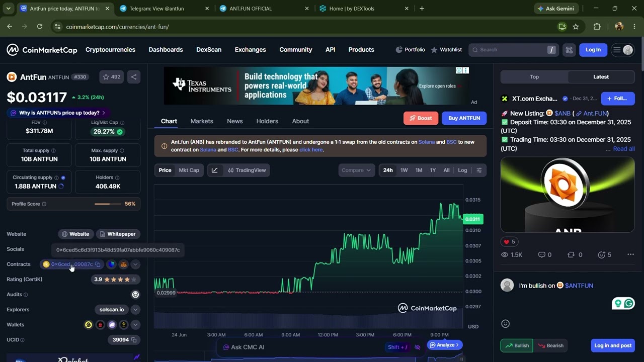The width and height of the screenshot is (644, 362).
Task: Click the Total supply info icon
Action: pos(53,151)
